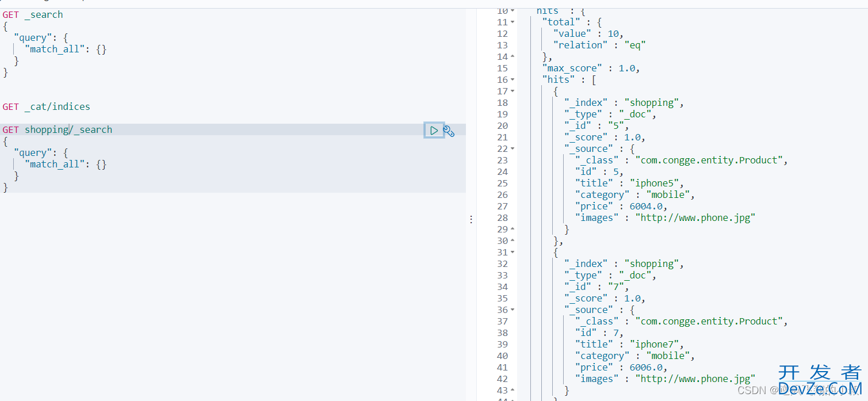Click line number 25 in output gutter

pos(502,183)
